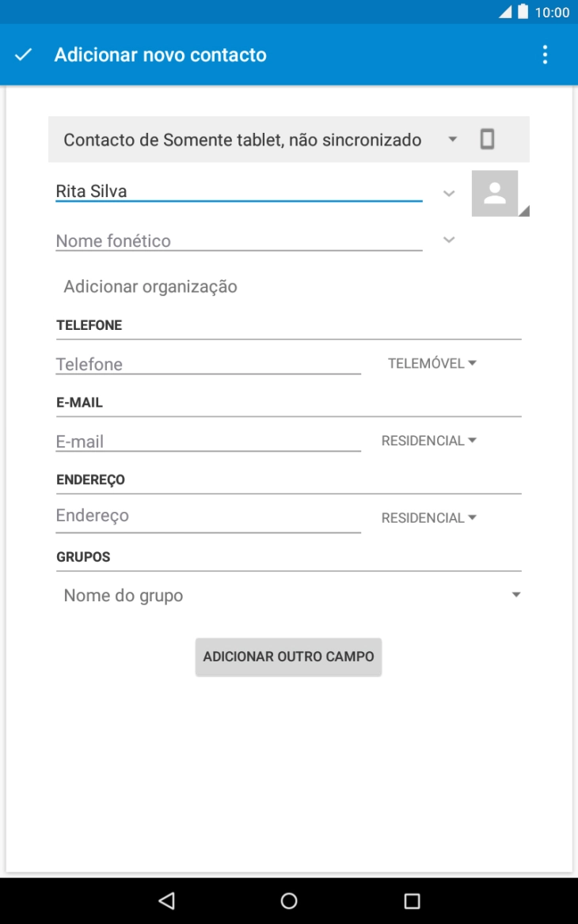Open the address RESIDENCIAL type dropdown
Screen dimensions: 578x924
click(x=429, y=518)
